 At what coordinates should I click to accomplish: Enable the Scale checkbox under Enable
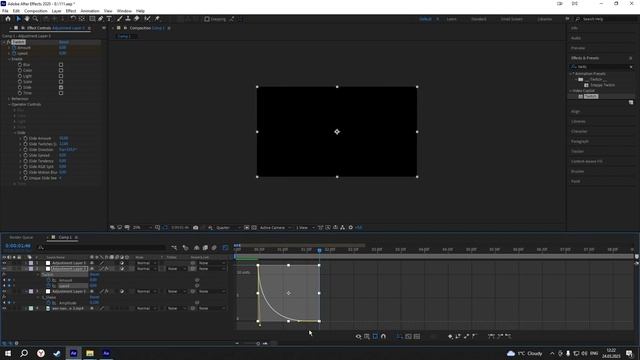[61, 82]
